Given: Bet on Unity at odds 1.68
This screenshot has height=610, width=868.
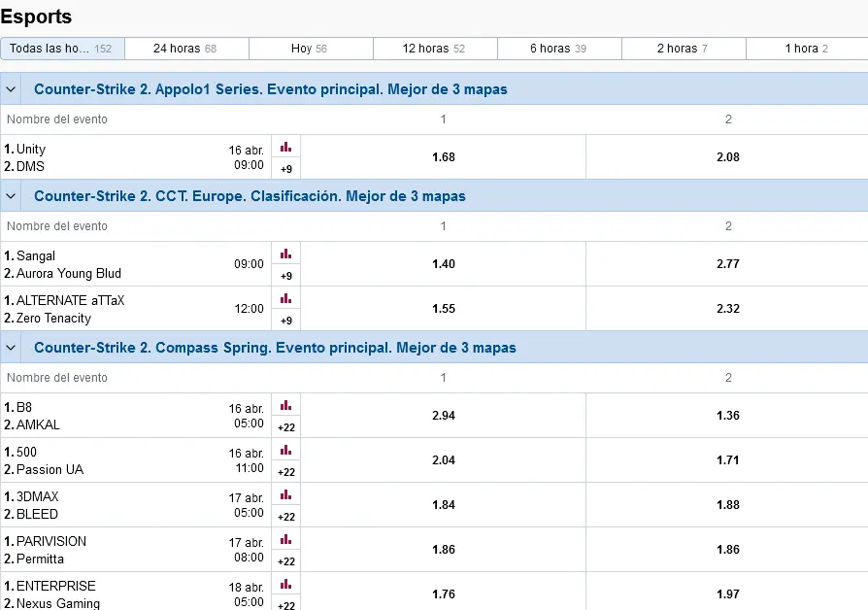Looking at the screenshot, I should point(444,156).
